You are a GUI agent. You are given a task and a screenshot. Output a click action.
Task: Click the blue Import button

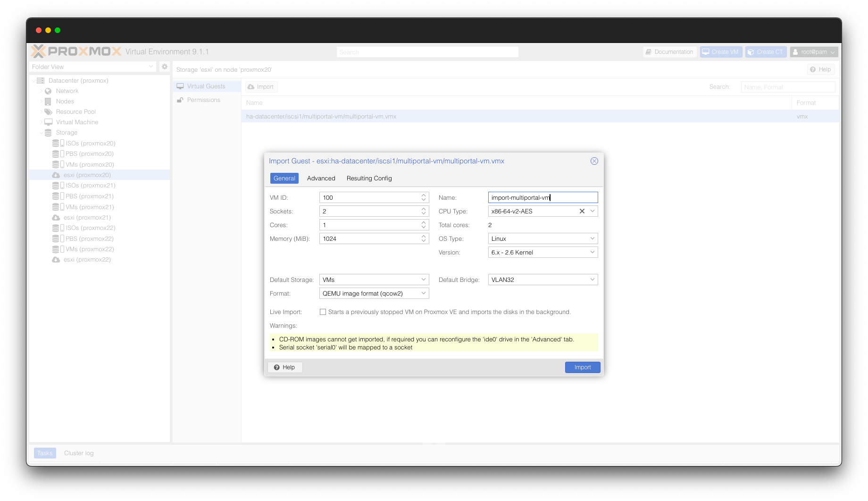(582, 367)
